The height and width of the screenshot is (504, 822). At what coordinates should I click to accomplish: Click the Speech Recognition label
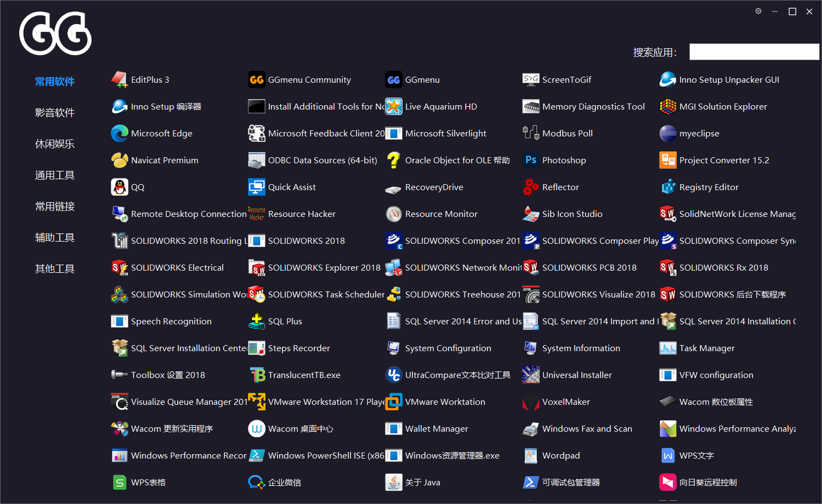point(171,322)
